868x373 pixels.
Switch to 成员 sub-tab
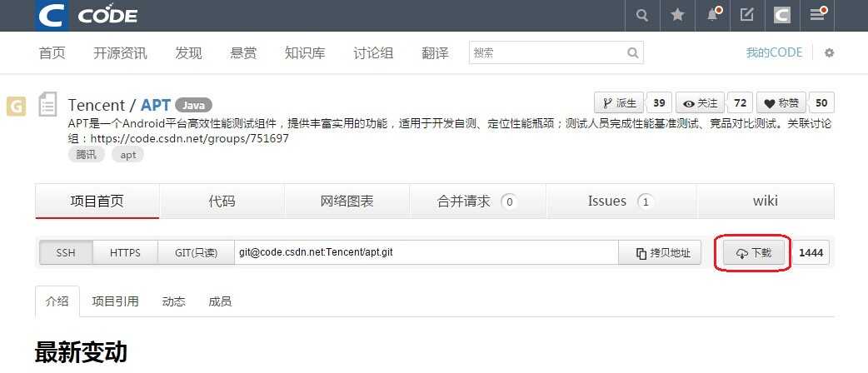click(220, 301)
